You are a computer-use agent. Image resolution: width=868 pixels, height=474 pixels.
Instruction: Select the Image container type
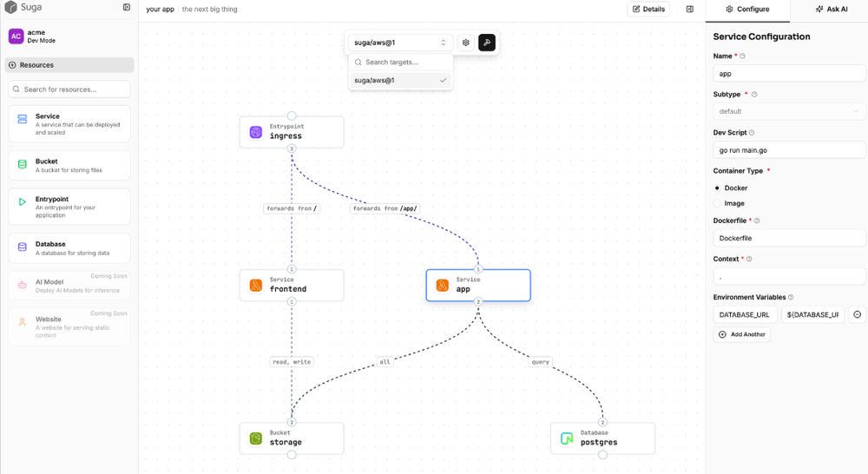coord(717,203)
